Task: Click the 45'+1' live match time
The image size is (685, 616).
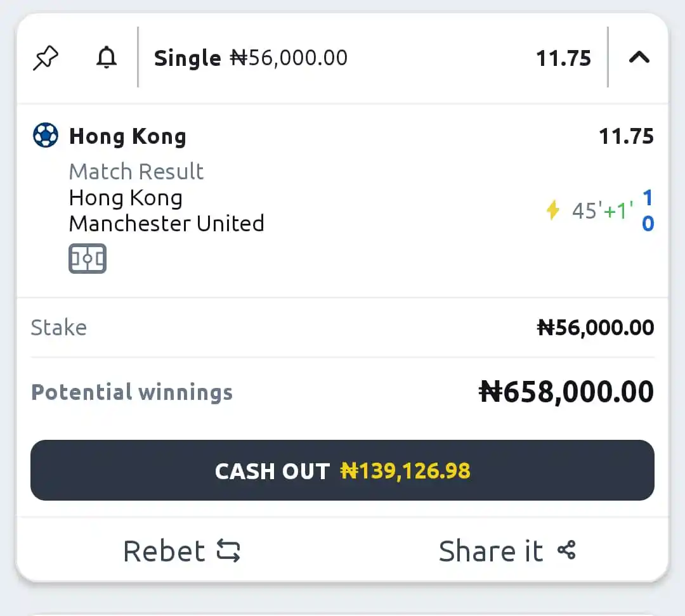Action: [x=603, y=210]
